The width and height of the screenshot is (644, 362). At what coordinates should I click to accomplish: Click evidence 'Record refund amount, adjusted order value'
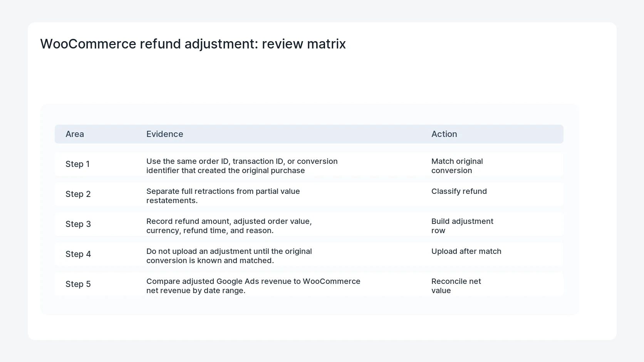pos(229,226)
